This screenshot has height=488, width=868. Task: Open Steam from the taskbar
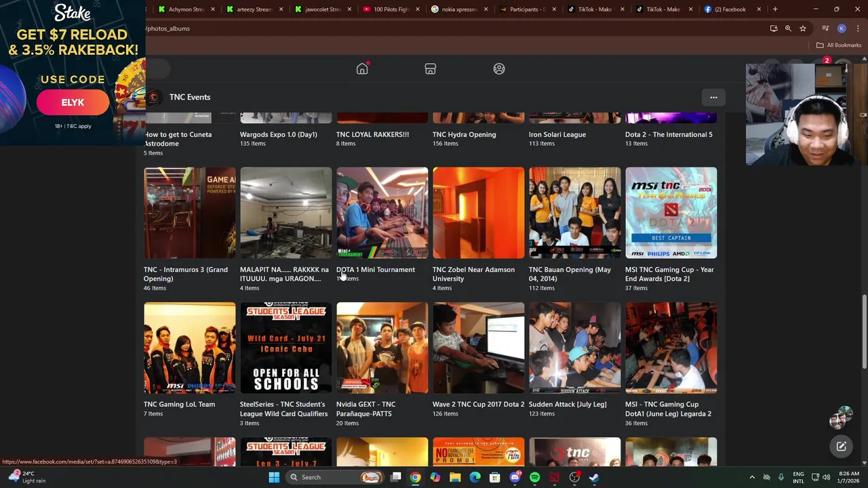[594, 477]
